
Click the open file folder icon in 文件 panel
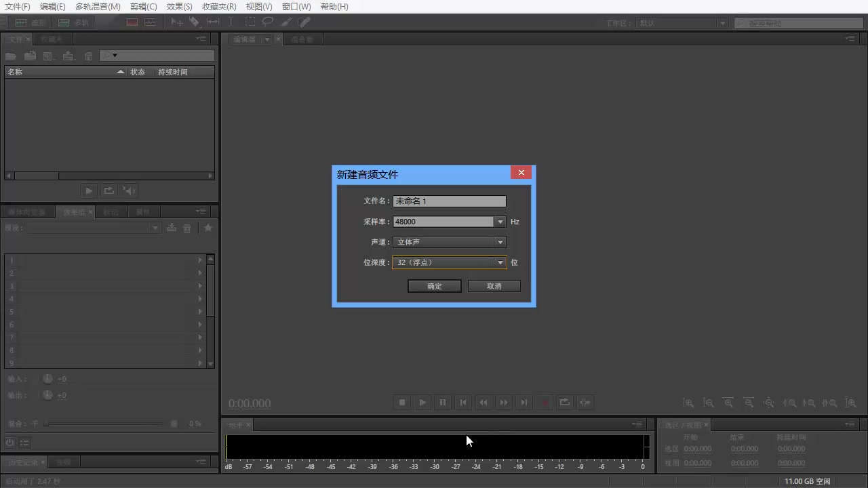pyautogui.click(x=12, y=56)
